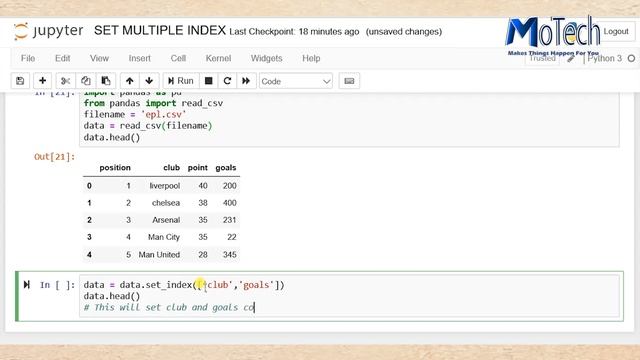Click the goals value 231

[x=229, y=220]
